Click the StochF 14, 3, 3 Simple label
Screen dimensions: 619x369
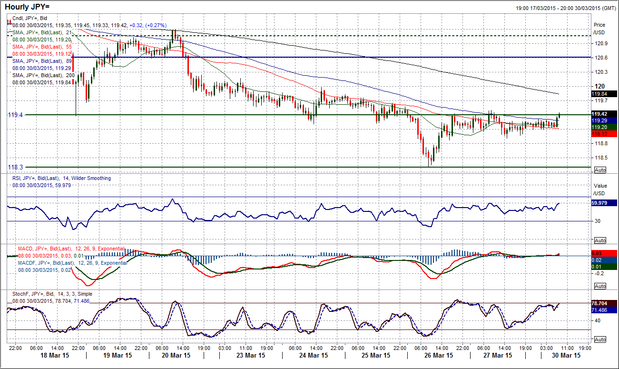(x=52, y=294)
